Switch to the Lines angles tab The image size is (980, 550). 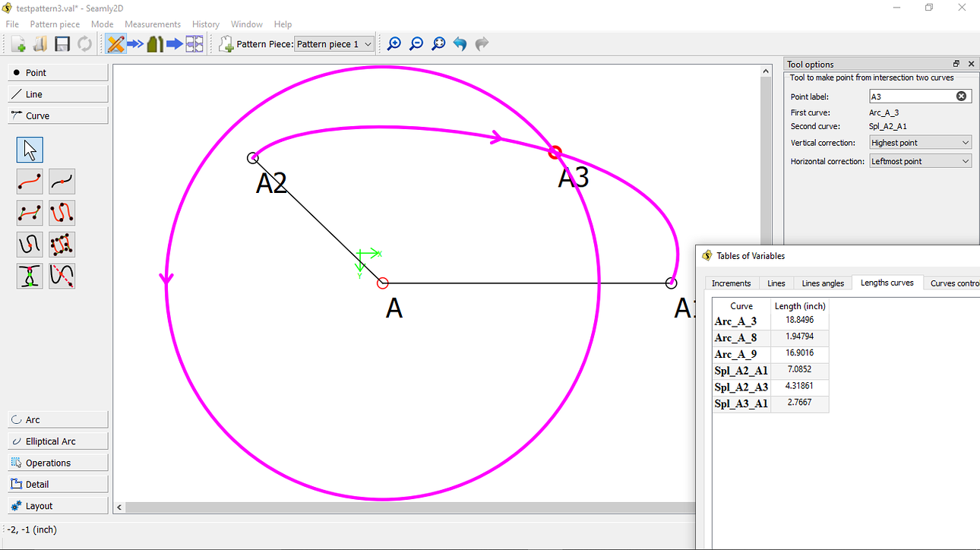[822, 283]
